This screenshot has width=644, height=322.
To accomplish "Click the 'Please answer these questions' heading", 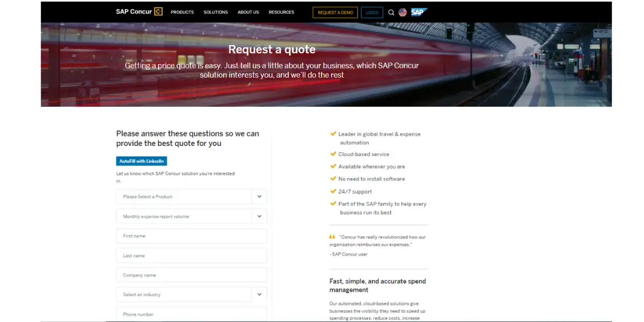I will 188,138.
